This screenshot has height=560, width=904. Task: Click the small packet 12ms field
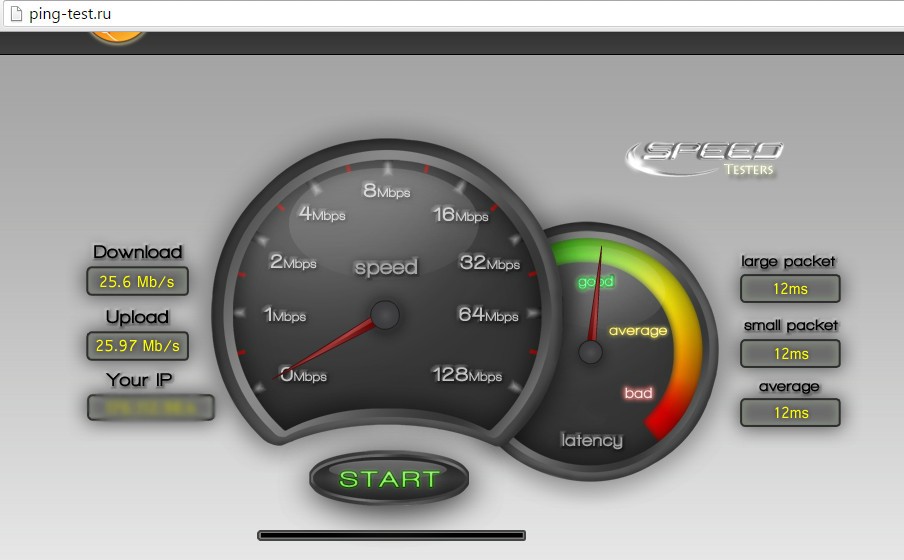click(790, 354)
